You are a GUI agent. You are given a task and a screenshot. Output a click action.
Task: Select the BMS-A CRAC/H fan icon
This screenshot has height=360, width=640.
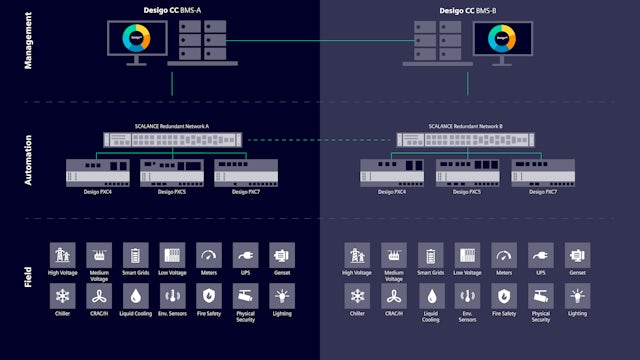(x=99, y=296)
